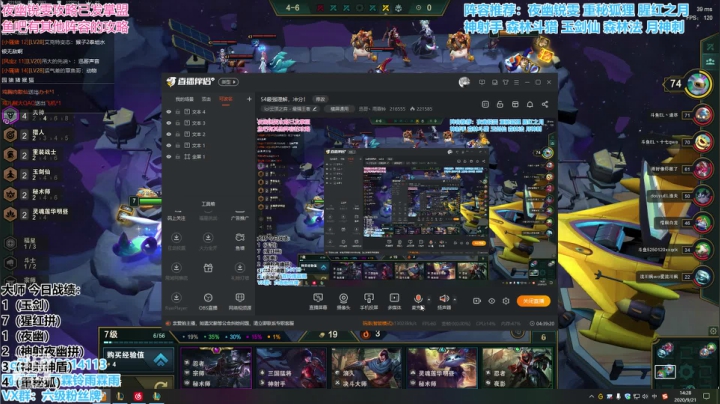Viewport: 720px width, 404px height.
Task: Open the notification center on taskbar
Action: (x=707, y=396)
